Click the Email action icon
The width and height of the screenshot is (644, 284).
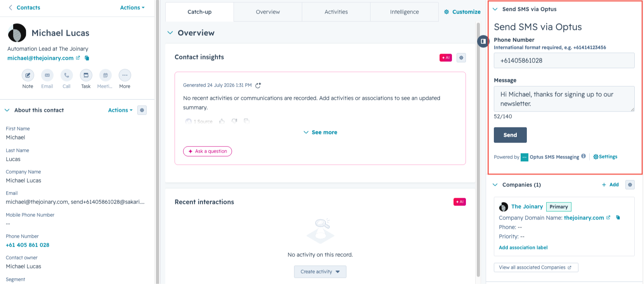tap(47, 75)
